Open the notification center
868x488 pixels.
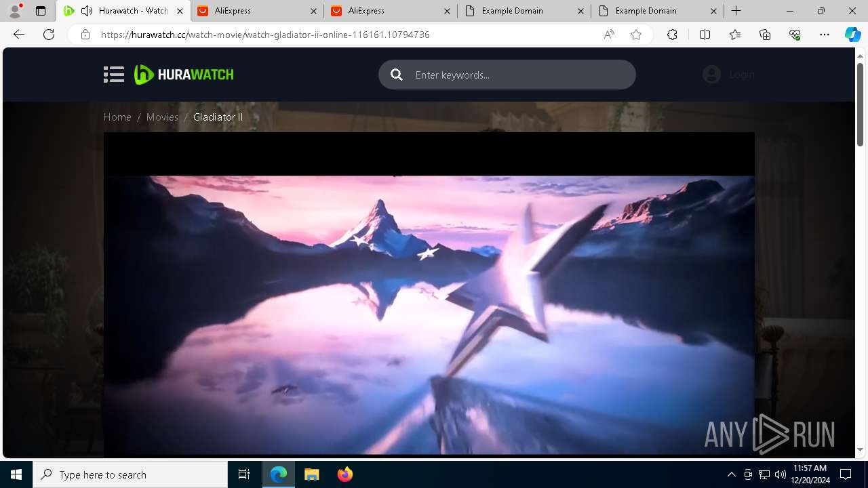click(846, 474)
